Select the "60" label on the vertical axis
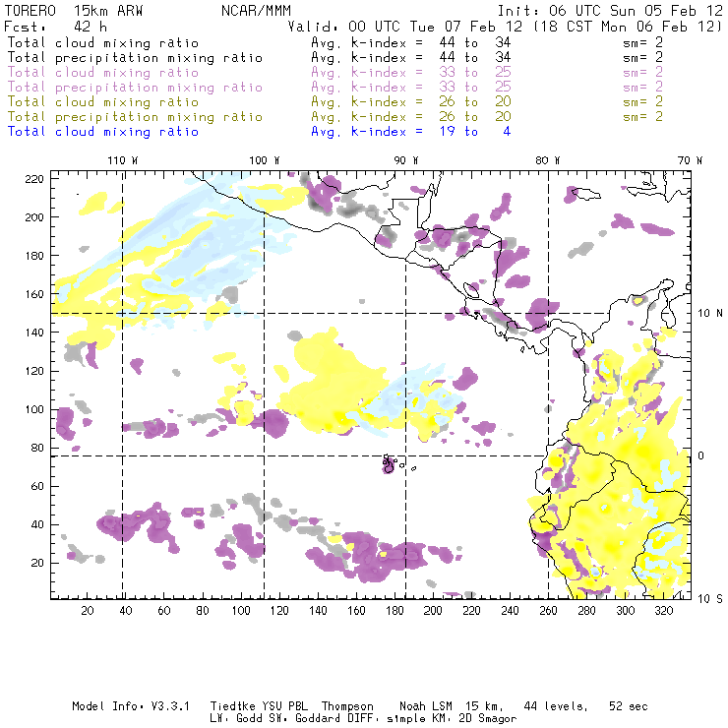This screenshot has height=728, width=728. click(x=37, y=486)
